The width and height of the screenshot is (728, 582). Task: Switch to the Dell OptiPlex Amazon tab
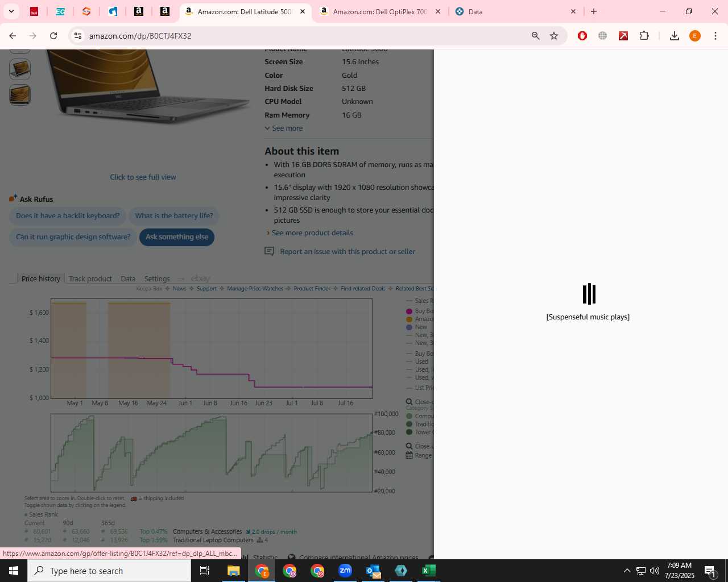point(380,11)
